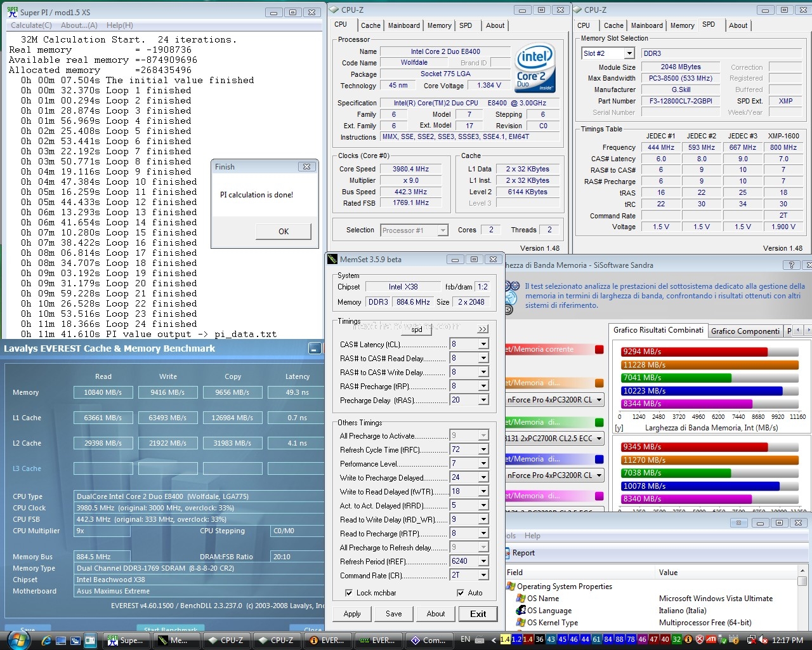Screen dimensions: 812x650
Task: Click the green Sandra reference swatch
Action: [599, 422]
